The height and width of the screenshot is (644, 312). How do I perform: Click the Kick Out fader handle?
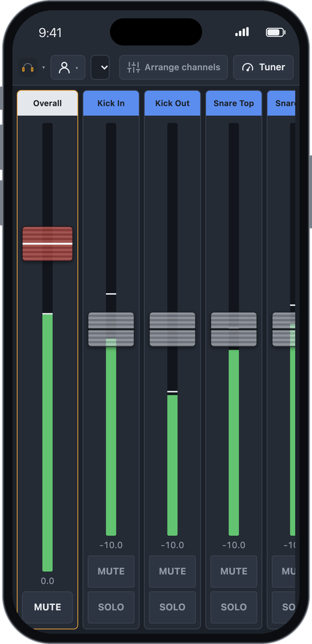[172, 329]
